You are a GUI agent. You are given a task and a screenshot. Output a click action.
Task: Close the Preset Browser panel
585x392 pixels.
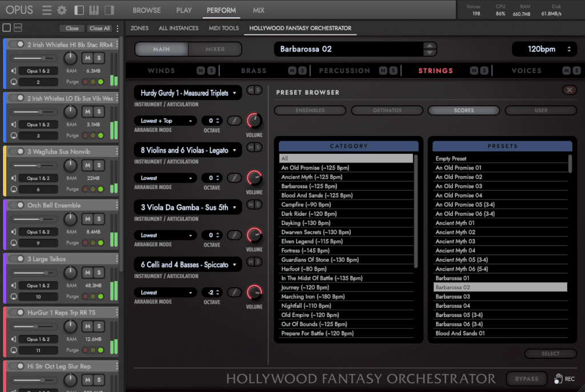coord(570,90)
